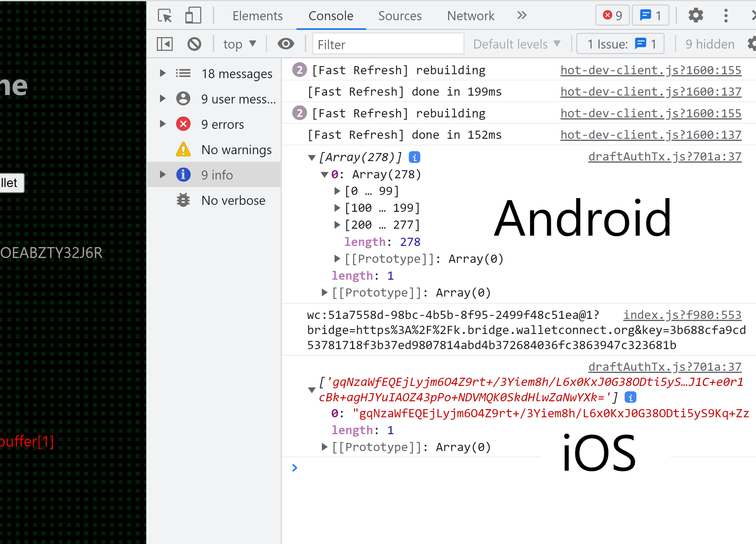The width and height of the screenshot is (756, 544).
Task: Open DevTools settings gear
Action: [x=696, y=15]
